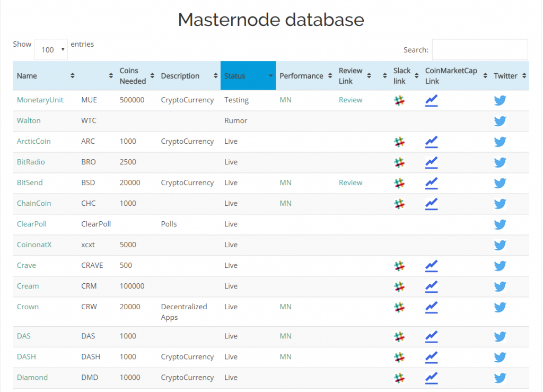The height and width of the screenshot is (392, 543).
Task: Open CoinMarketCap chart for MonetaryUnit
Action: click(432, 100)
